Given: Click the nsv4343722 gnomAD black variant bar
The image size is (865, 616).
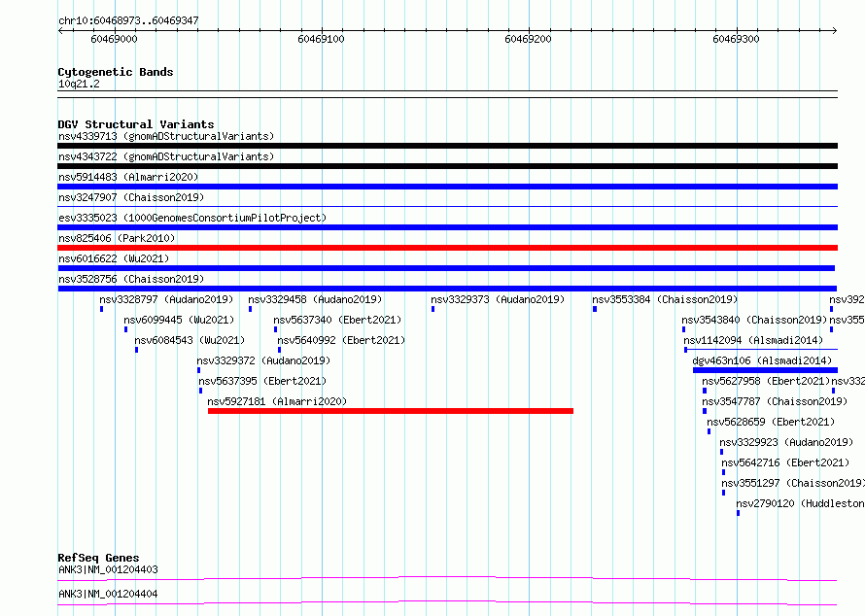Looking at the screenshot, I should 447,166.
